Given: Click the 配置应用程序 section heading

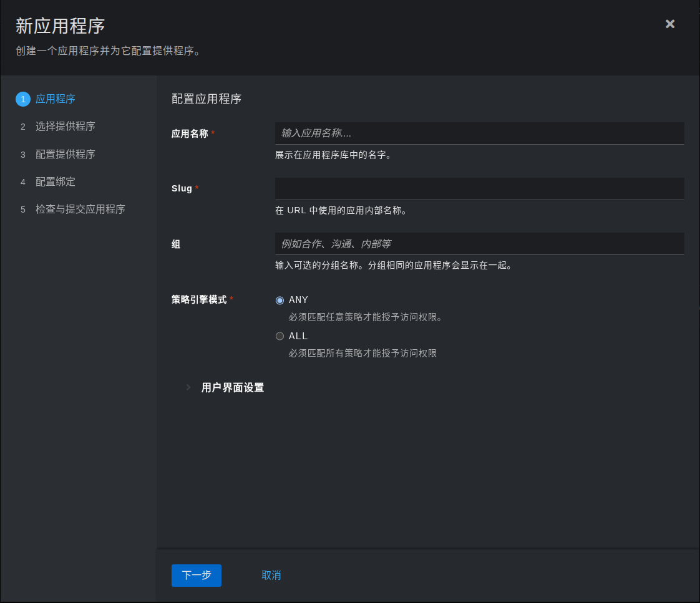Looking at the screenshot, I should pyautogui.click(x=206, y=99).
